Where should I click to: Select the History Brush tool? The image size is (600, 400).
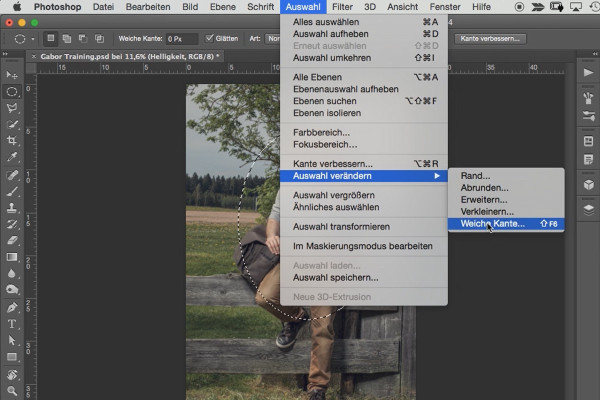[12, 224]
